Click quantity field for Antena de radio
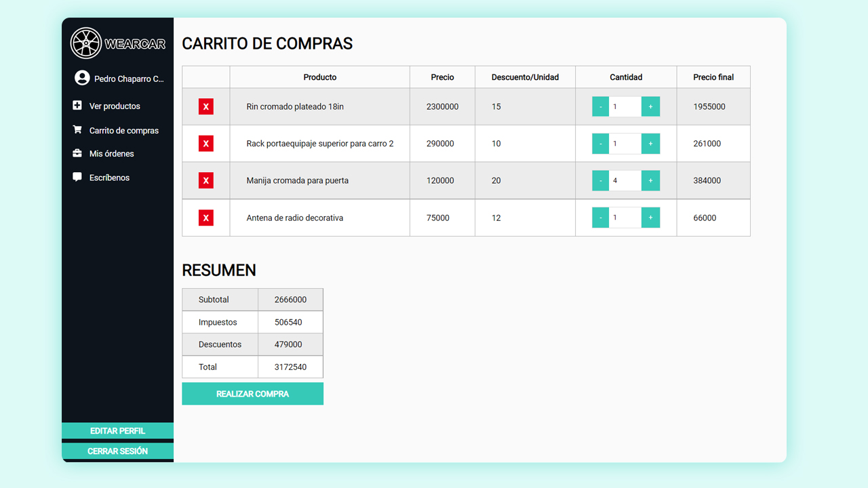Viewport: 868px width, 488px height. point(625,218)
